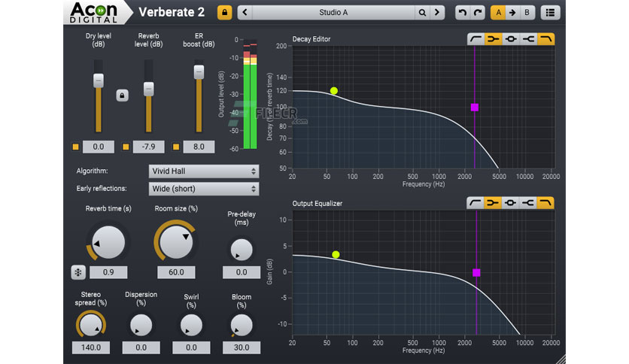Enable Decay Editor low cut filter band
The image size is (629, 364).
point(476,39)
